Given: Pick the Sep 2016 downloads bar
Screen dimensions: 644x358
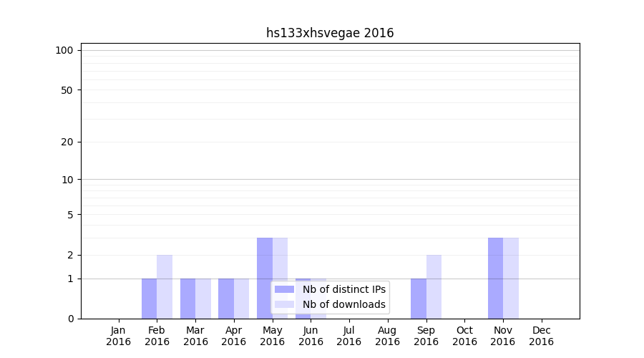Looking at the screenshot, I should 434,286.
